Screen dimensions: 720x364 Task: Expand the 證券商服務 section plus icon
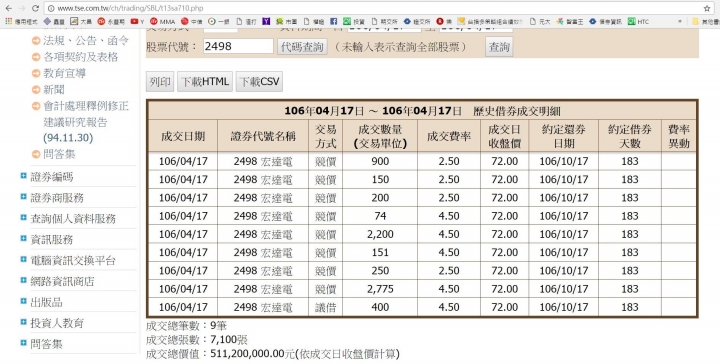23,196
